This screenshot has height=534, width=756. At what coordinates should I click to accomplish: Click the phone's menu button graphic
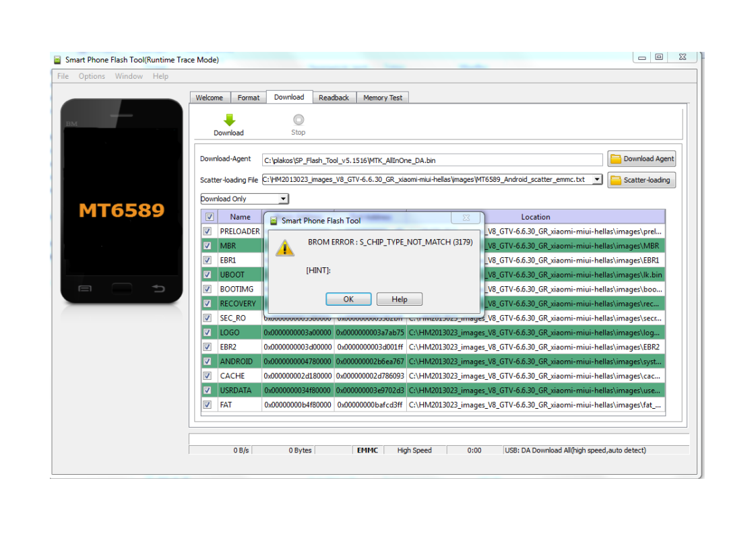(85, 289)
